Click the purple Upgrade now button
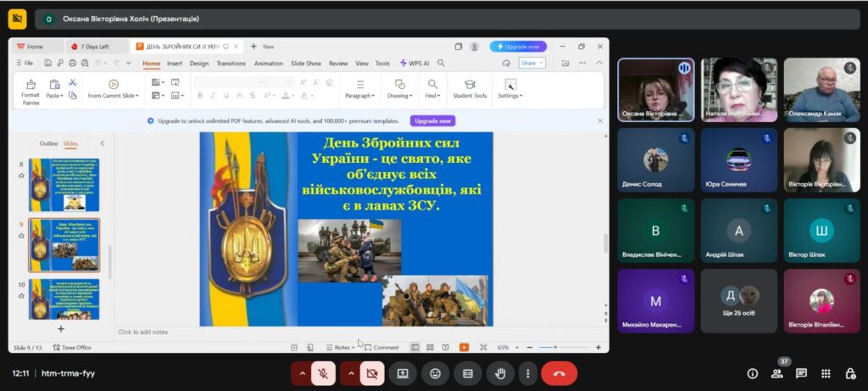 pyautogui.click(x=432, y=121)
